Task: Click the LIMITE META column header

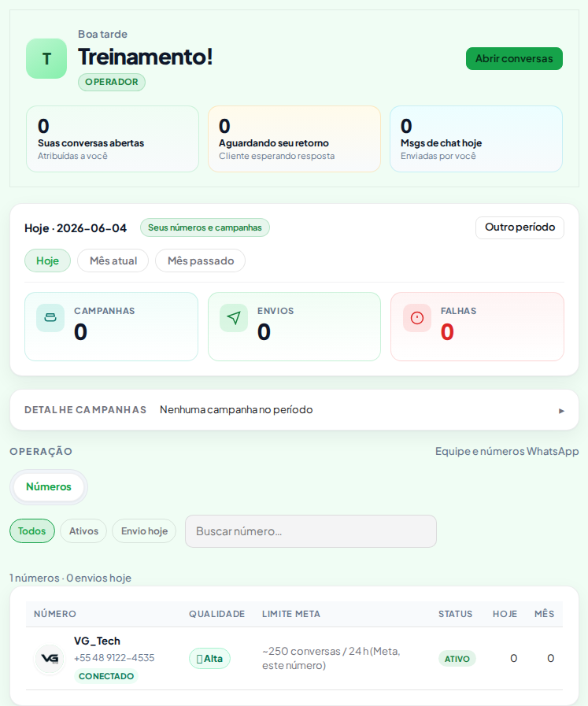Action: point(291,614)
